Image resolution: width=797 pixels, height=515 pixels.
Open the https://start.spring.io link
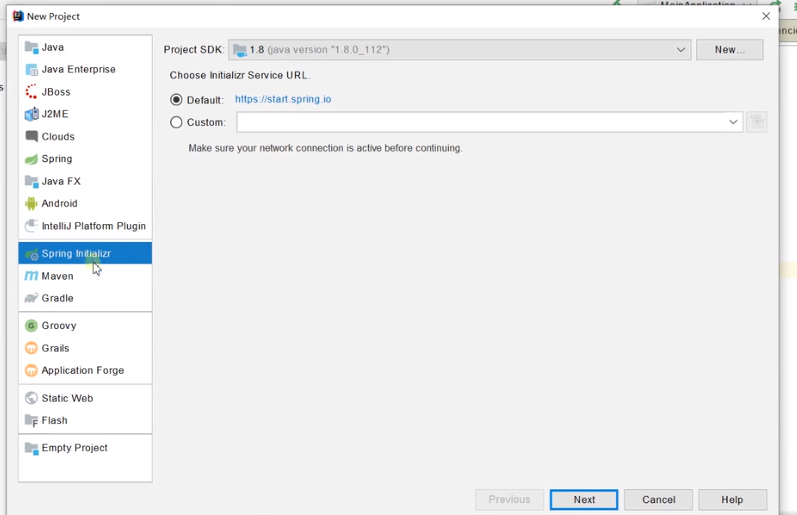coord(283,99)
